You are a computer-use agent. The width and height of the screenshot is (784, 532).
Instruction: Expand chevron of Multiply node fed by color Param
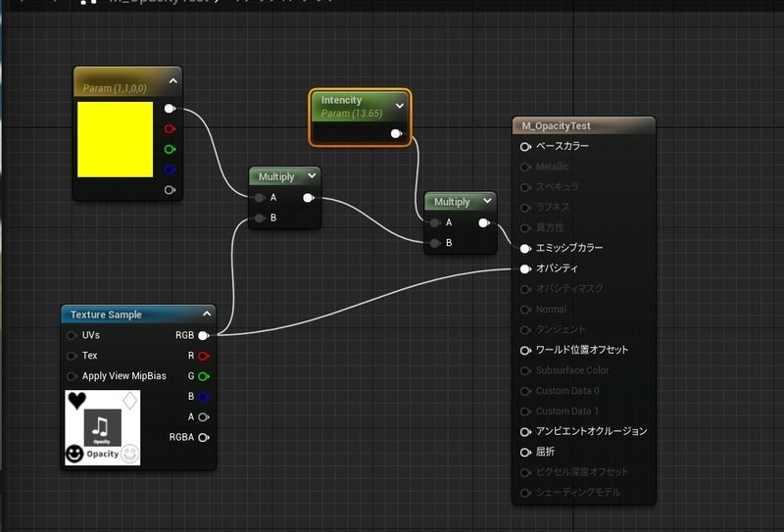click(312, 176)
